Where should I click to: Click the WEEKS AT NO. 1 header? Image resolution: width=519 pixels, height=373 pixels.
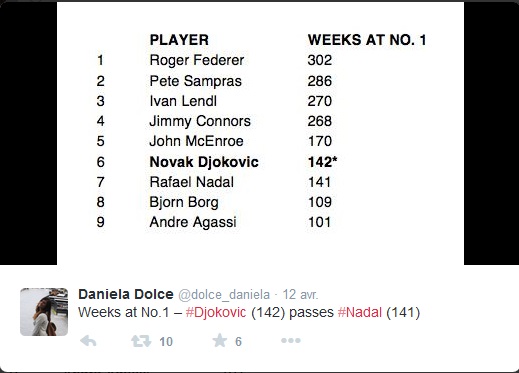click(x=367, y=40)
